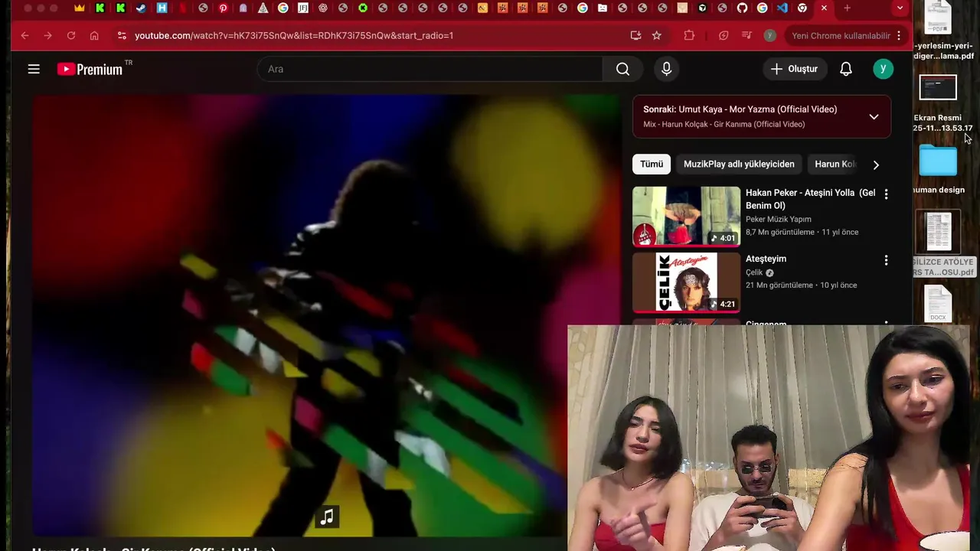Viewport: 980px width, 551px height.
Task: Open the tab search dropdown arrow
Action: (x=900, y=8)
